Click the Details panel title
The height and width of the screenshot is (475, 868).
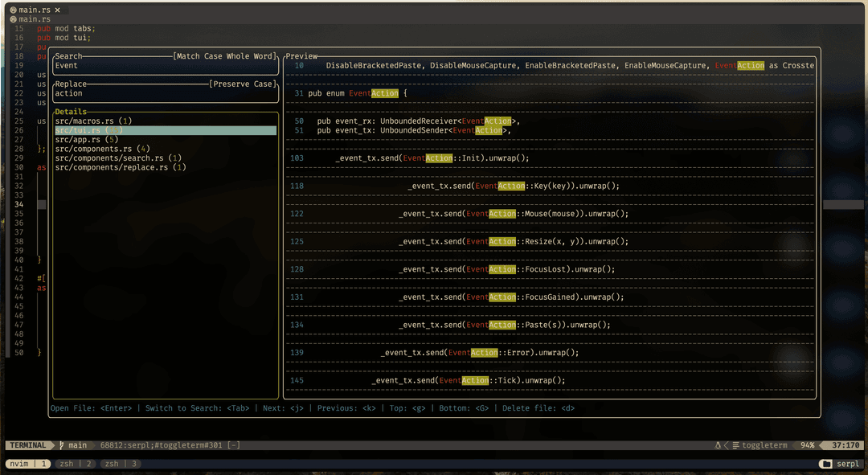click(71, 112)
